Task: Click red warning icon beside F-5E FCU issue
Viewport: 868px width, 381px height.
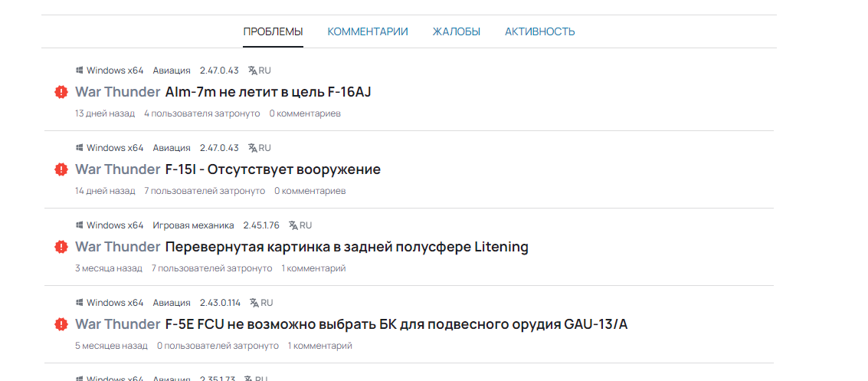Action: [x=61, y=324]
